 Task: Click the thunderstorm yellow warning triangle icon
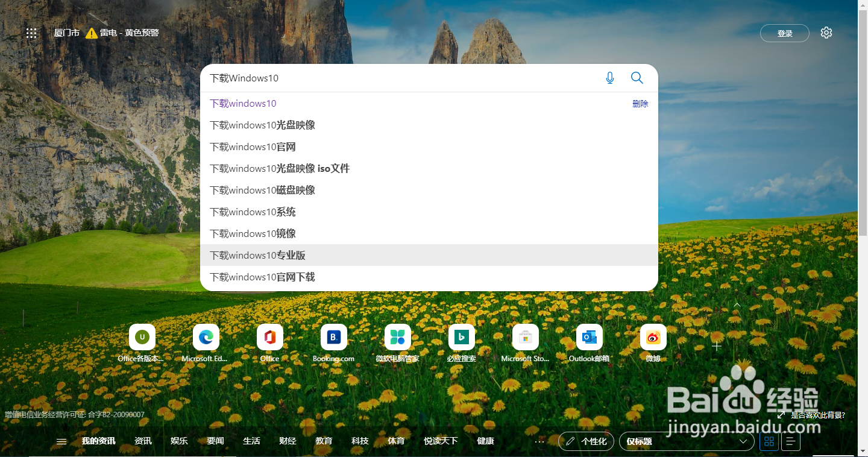pos(92,33)
